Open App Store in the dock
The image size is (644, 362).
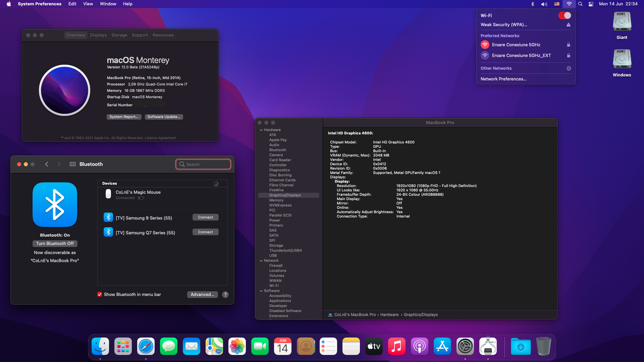(x=442, y=346)
